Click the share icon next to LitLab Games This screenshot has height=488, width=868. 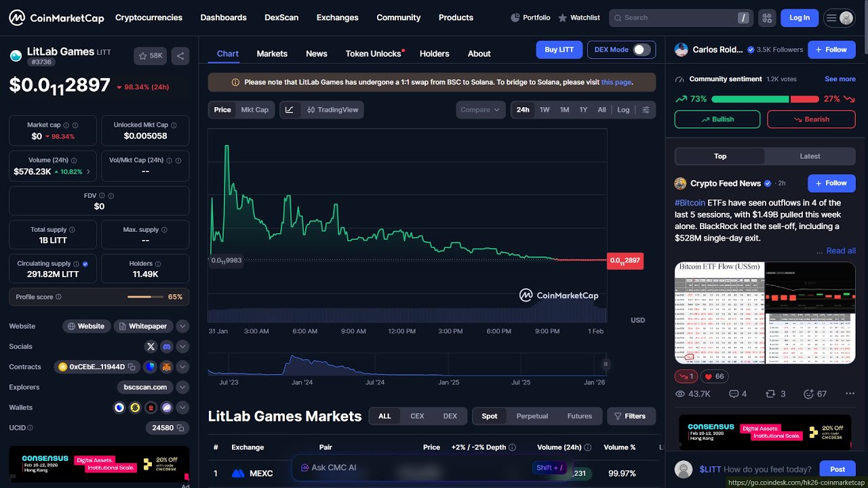click(180, 56)
